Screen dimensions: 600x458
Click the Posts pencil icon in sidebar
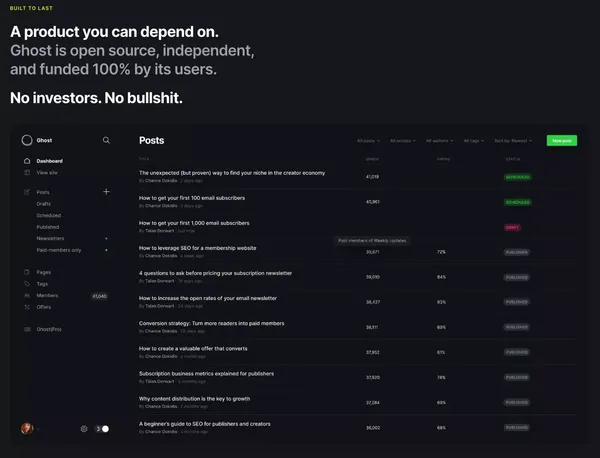(x=27, y=192)
